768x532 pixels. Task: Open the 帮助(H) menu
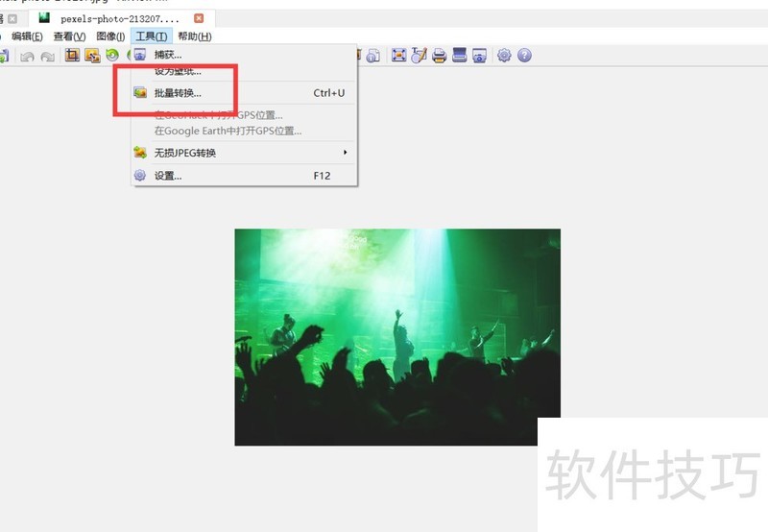(195, 36)
